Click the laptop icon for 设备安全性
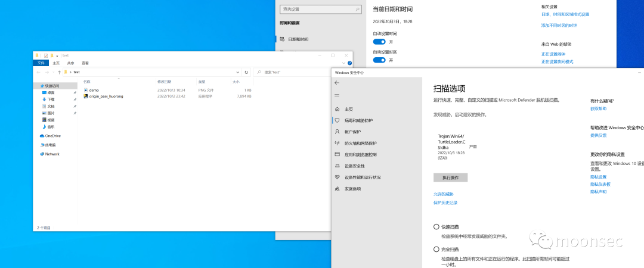The width and height of the screenshot is (644, 268). pos(337,166)
